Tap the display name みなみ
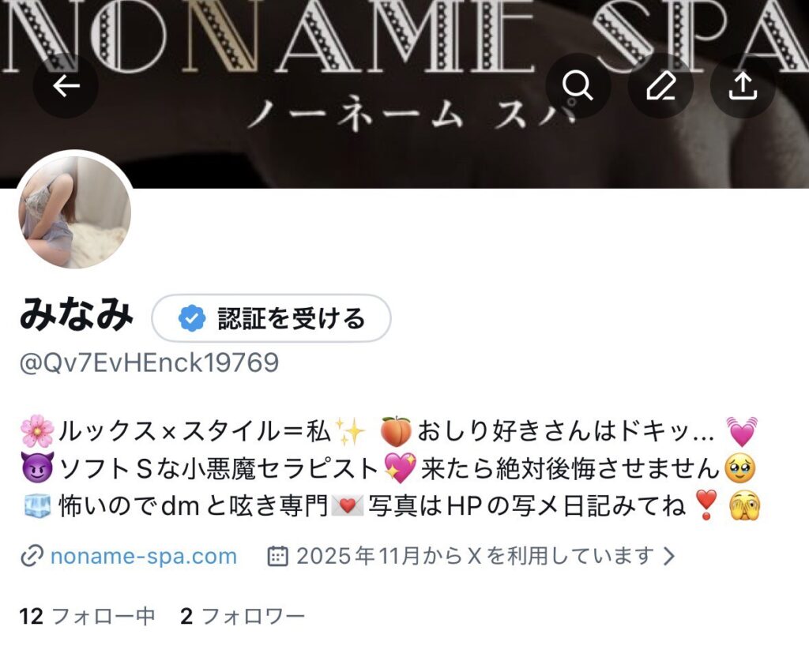 click(77, 315)
